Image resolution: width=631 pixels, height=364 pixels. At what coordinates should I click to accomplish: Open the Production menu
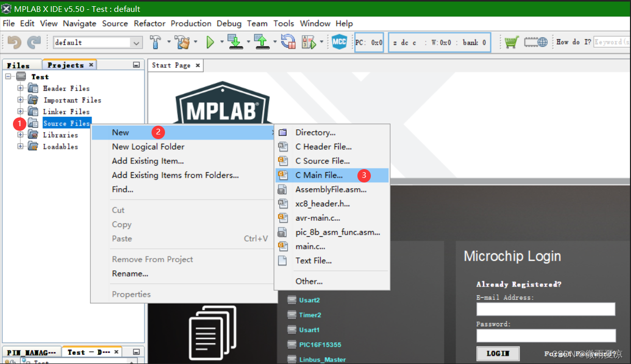point(191,23)
